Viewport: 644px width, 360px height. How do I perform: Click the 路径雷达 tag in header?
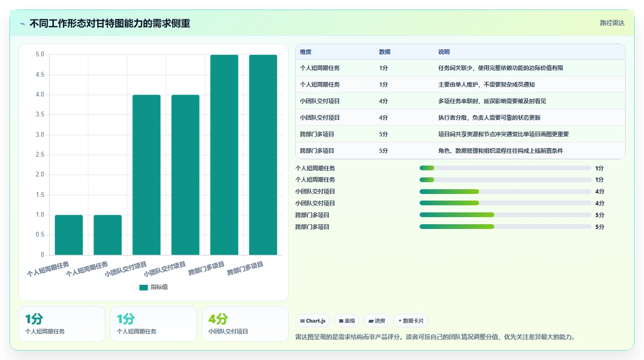click(612, 23)
